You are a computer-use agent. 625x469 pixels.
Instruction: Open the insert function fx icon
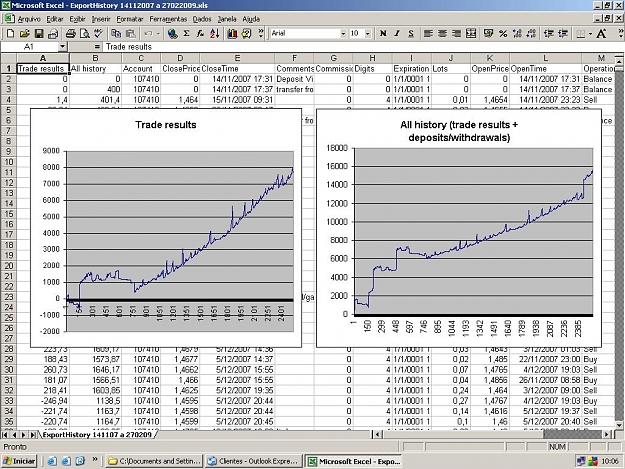200,33
